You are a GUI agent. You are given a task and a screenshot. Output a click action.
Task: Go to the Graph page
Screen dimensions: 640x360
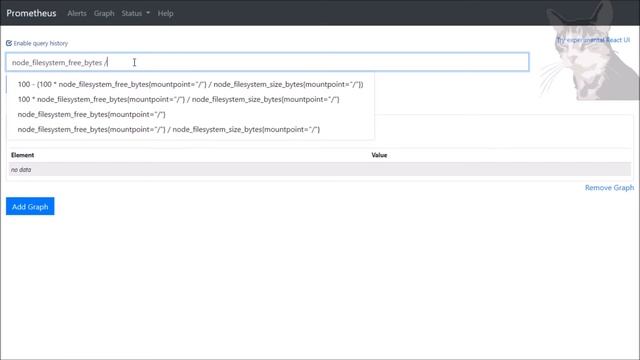[104, 13]
